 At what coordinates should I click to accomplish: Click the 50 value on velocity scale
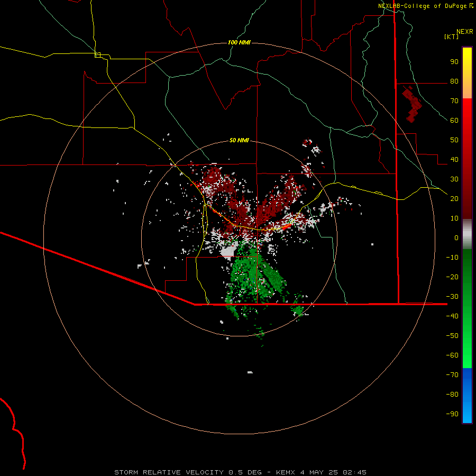(x=454, y=140)
